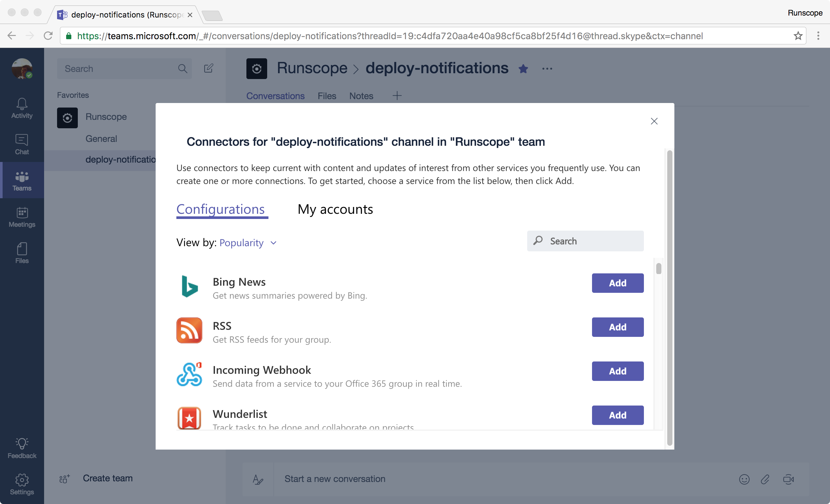Image resolution: width=830 pixels, height=504 pixels.
Task: Click the connectors Search field
Action: point(585,241)
